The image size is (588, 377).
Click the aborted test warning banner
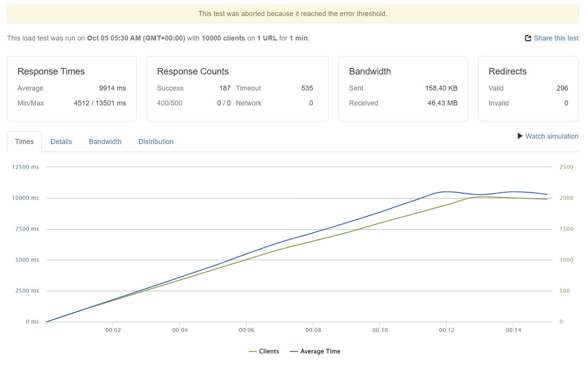tap(293, 14)
